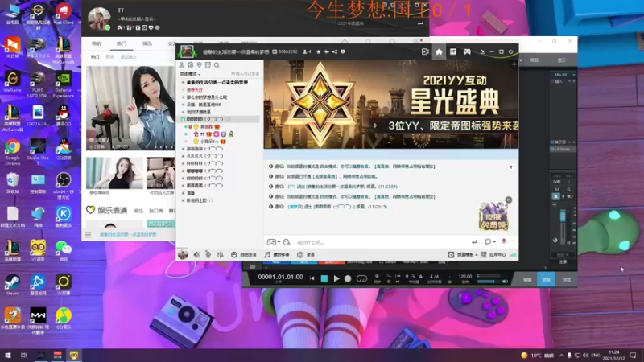
Task: Open the OBS desktop shortcut
Action: coord(64,186)
